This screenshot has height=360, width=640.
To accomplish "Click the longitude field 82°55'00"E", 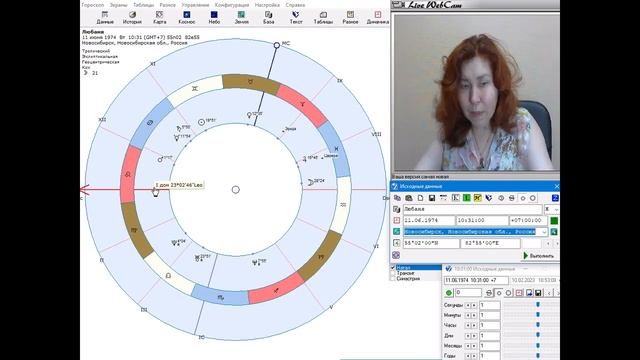I will [x=490, y=243].
